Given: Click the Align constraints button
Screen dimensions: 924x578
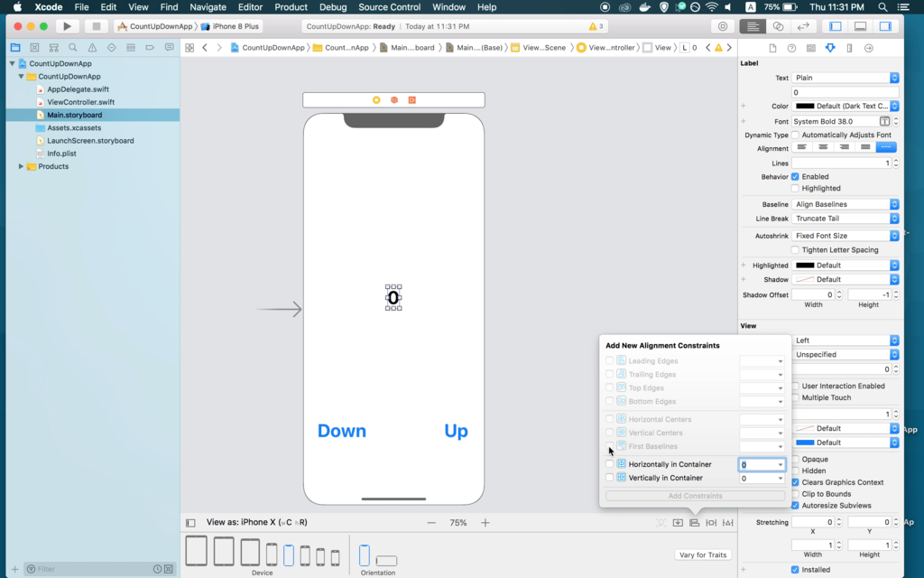Looking at the screenshot, I should point(695,523).
